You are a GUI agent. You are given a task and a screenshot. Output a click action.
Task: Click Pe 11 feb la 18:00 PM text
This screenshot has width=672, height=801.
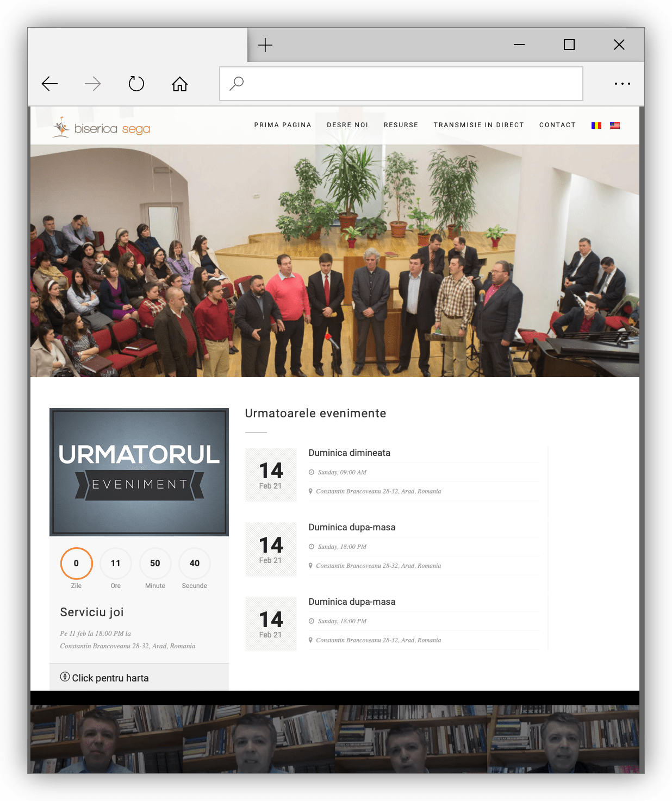[96, 634]
